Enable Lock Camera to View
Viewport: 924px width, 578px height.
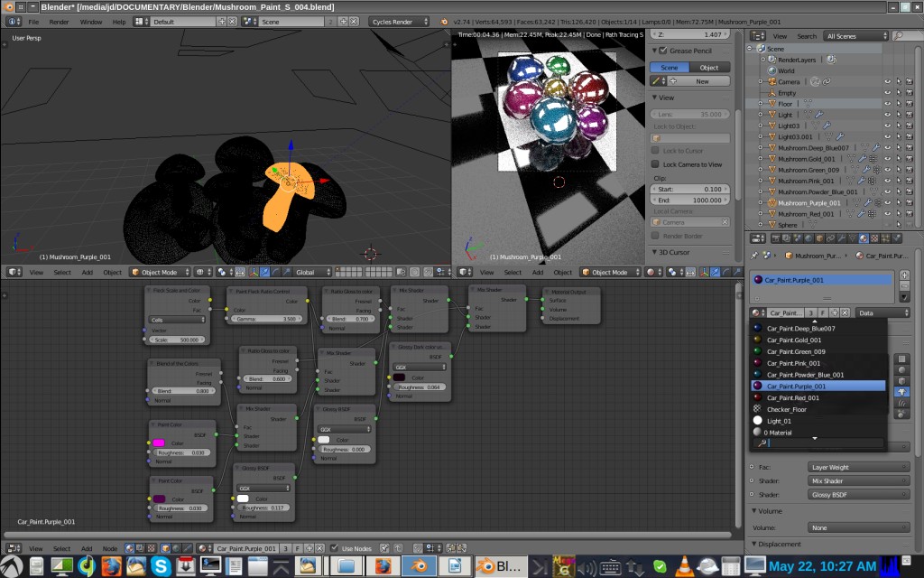pos(655,164)
